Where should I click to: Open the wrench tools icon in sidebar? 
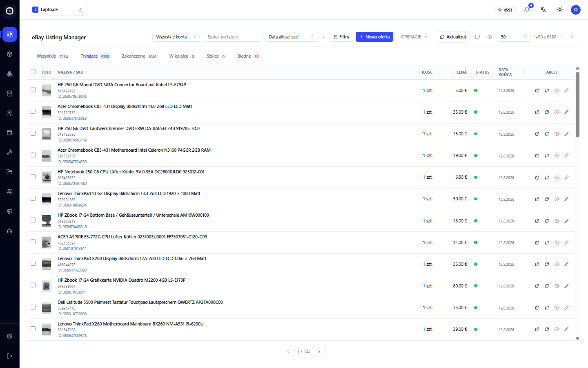point(10,153)
